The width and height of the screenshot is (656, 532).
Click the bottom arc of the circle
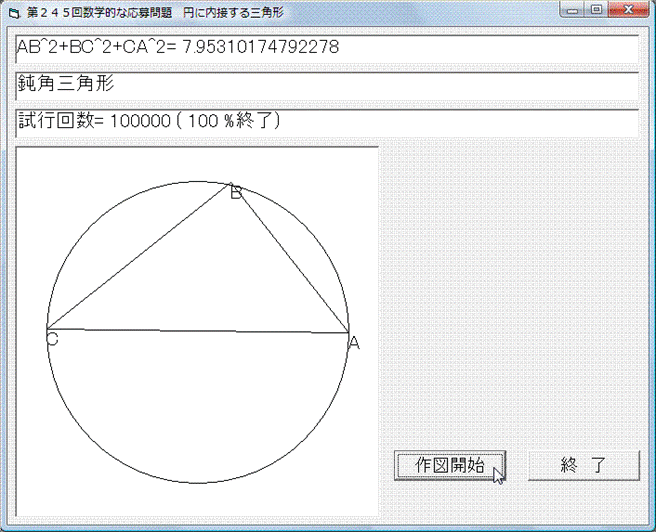click(198, 481)
